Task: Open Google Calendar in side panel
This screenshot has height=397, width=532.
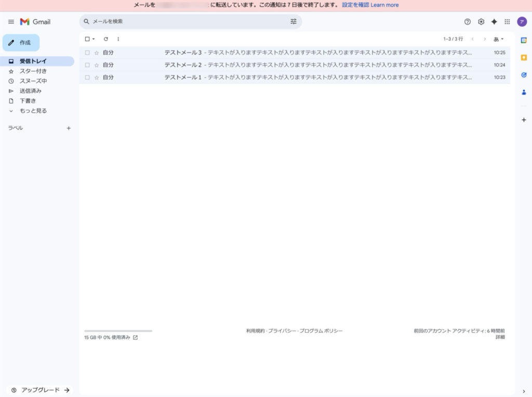Action: coord(524,41)
